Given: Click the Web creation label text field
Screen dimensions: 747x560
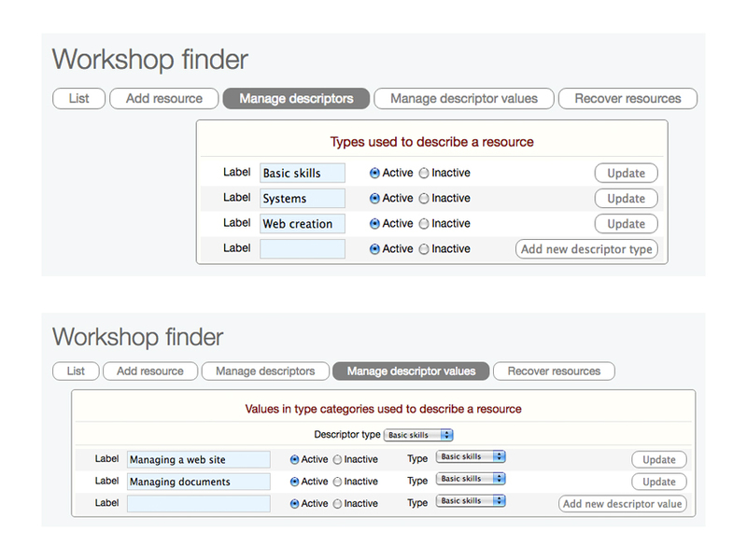Looking at the screenshot, I should coord(303,224).
